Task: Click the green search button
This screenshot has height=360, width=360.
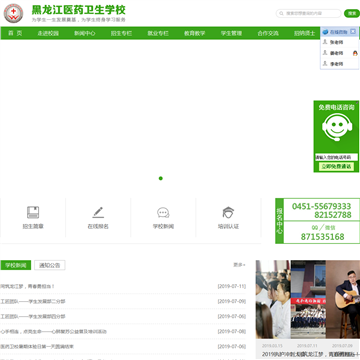Action: pyautogui.click(x=352, y=13)
